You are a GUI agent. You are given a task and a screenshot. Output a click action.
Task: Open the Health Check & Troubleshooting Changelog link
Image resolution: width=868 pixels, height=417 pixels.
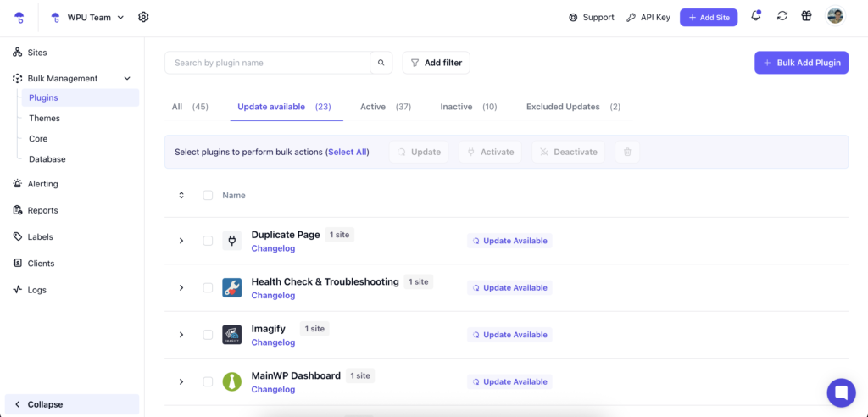click(x=273, y=296)
